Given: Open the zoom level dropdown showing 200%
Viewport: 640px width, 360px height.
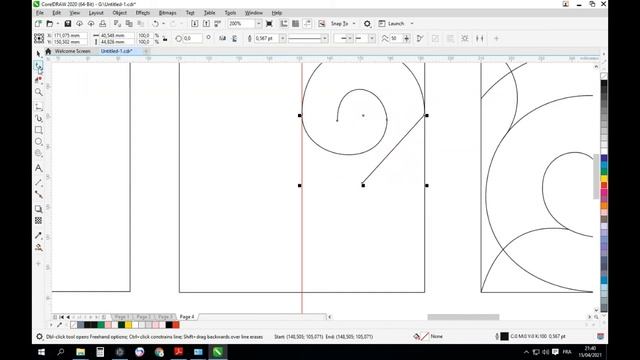Looking at the screenshot, I should click(x=258, y=24).
